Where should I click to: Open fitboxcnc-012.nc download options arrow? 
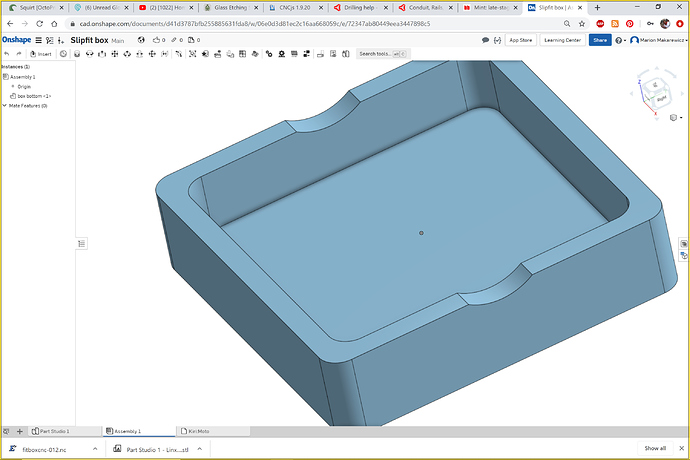coord(95,449)
